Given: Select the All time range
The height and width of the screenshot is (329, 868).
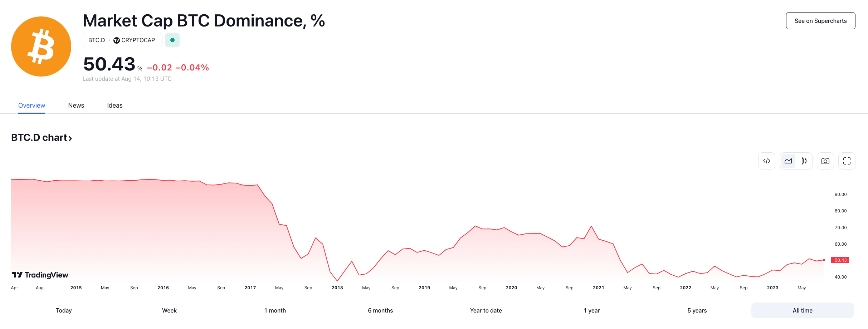Looking at the screenshot, I should click(802, 310).
